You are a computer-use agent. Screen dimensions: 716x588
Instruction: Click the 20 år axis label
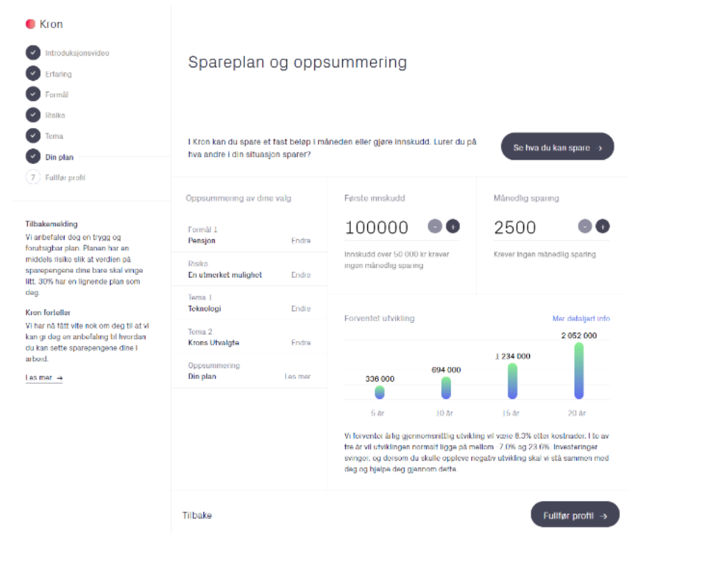tap(577, 413)
